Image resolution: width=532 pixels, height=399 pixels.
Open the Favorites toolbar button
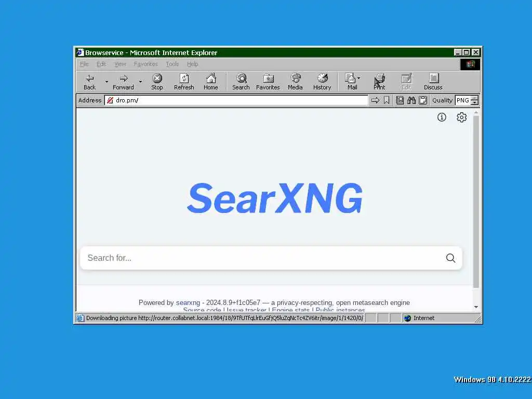268,82
